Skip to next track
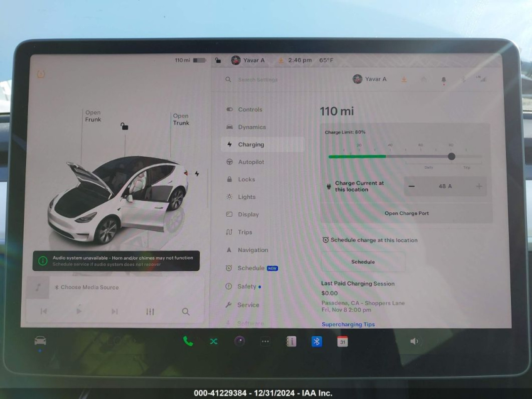Image resolution: width=532 pixels, height=399 pixels. tap(115, 311)
